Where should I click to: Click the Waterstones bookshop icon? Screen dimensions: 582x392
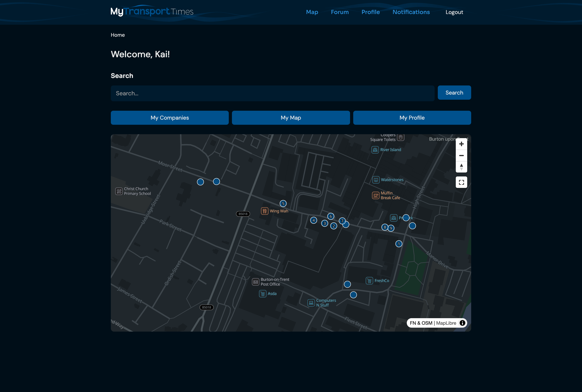click(376, 180)
